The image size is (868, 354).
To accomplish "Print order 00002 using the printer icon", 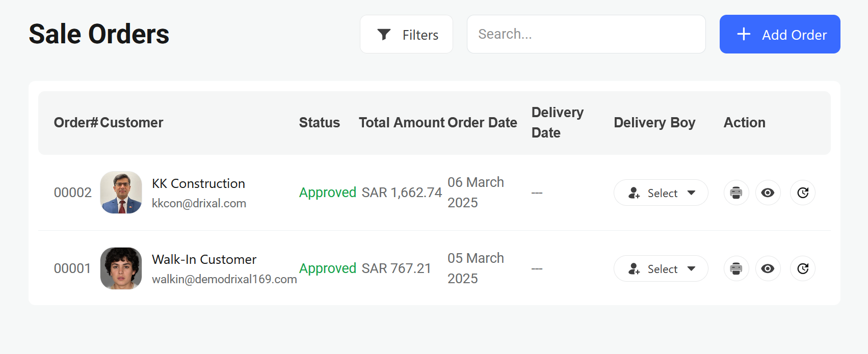I will (736, 193).
